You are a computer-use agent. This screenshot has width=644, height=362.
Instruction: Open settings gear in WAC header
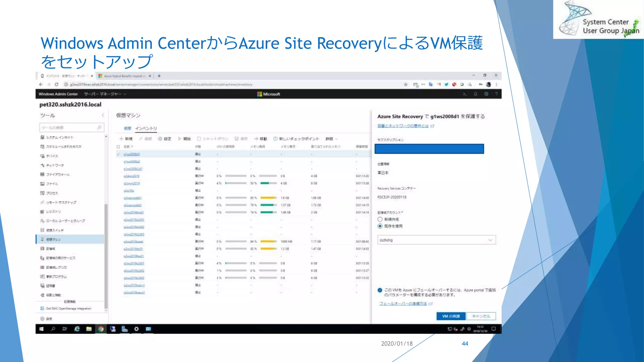click(486, 94)
